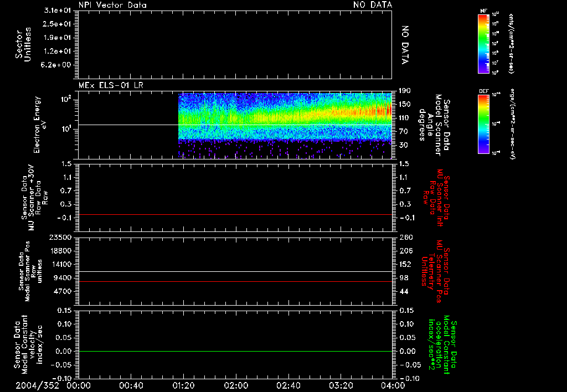Click the '150' scanner angle tick
This screenshot has width=567, height=392.
405,105
